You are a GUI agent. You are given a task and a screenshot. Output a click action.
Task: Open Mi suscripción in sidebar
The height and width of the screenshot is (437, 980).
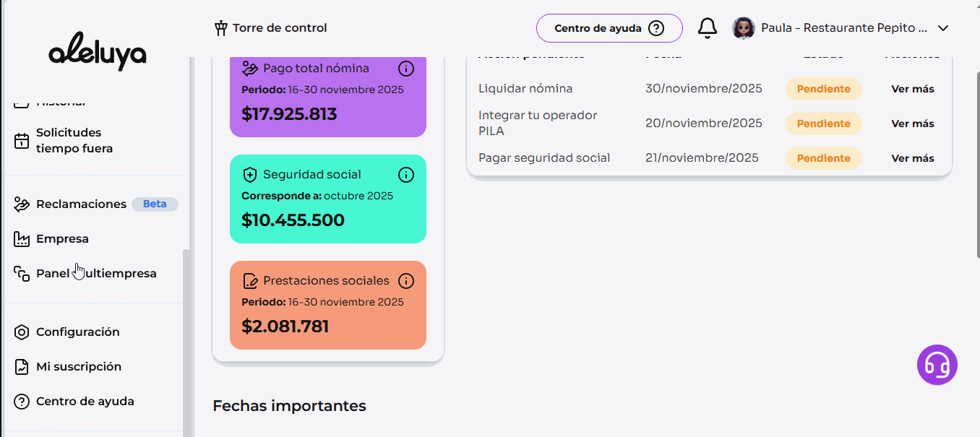tap(78, 367)
